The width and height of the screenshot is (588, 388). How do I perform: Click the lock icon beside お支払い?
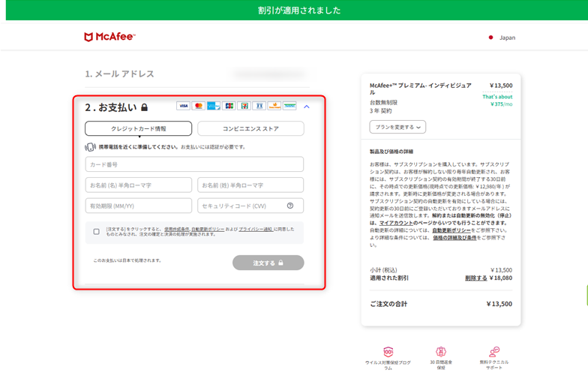(144, 108)
